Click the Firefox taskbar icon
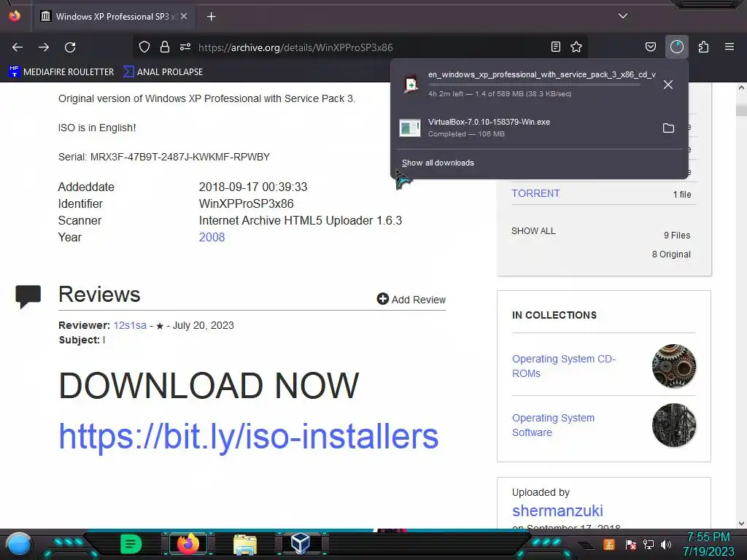This screenshot has height=560, width=747. 187,544
